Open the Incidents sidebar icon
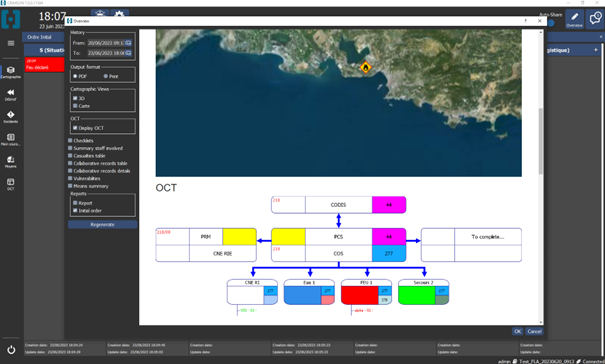Image resolution: width=605 pixels, height=364 pixels. pos(10,117)
